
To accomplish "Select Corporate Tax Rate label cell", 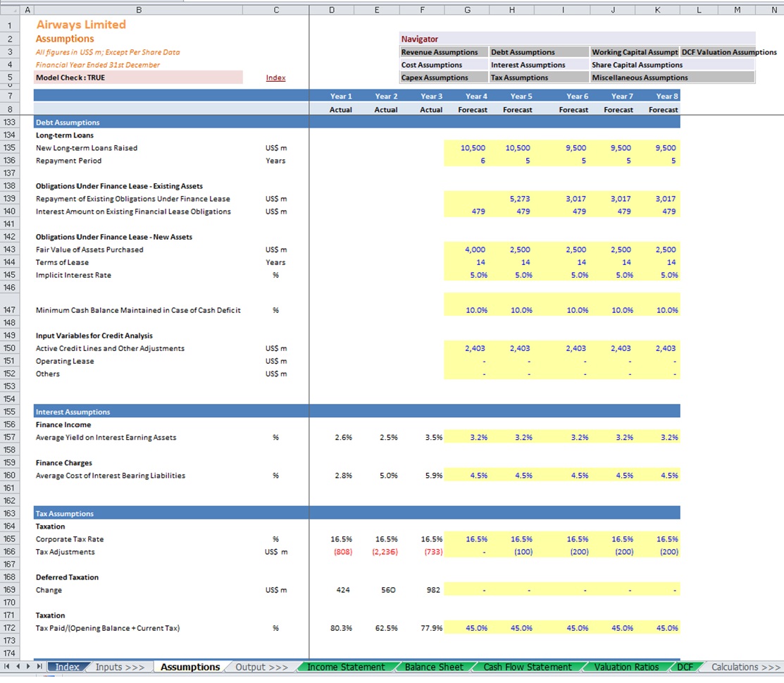I will 139,539.
